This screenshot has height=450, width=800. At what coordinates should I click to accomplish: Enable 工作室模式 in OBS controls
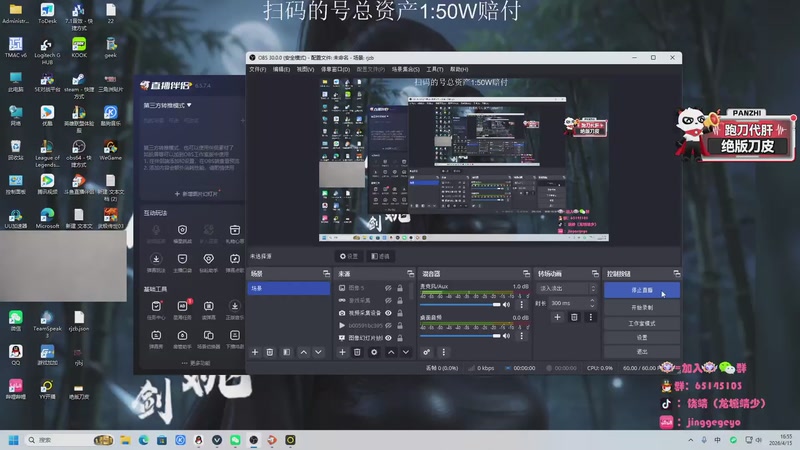click(642, 323)
